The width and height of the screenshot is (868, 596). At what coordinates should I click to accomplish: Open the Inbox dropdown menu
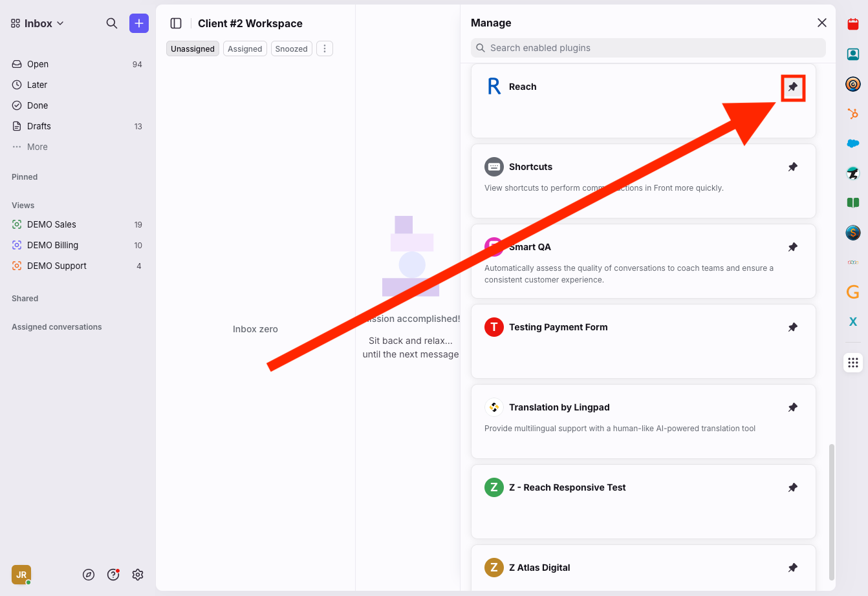click(38, 23)
